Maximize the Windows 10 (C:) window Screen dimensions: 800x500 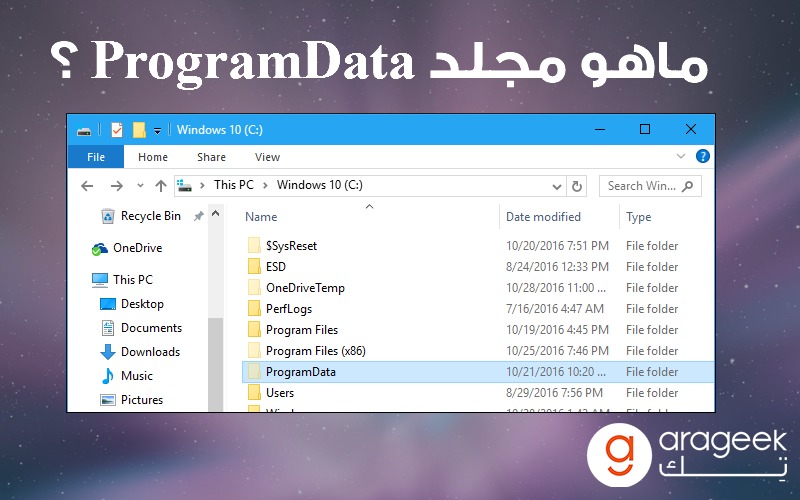pos(645,130)
